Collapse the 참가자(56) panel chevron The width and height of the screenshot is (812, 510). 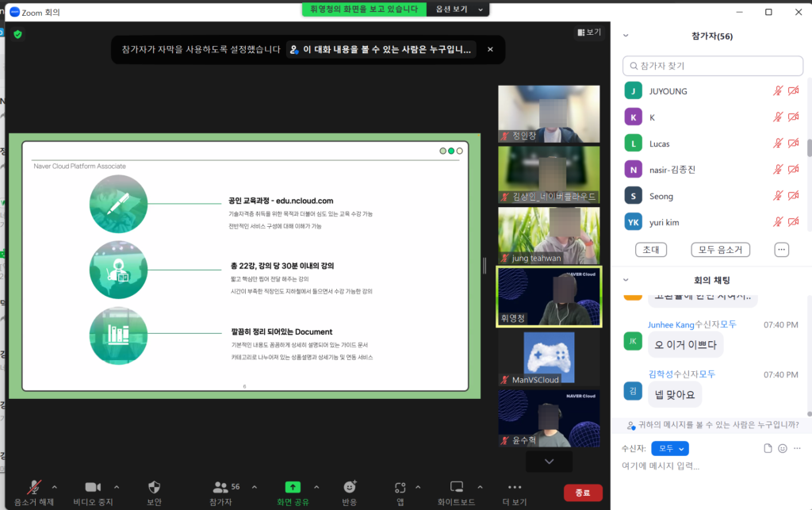pos(626,36)
